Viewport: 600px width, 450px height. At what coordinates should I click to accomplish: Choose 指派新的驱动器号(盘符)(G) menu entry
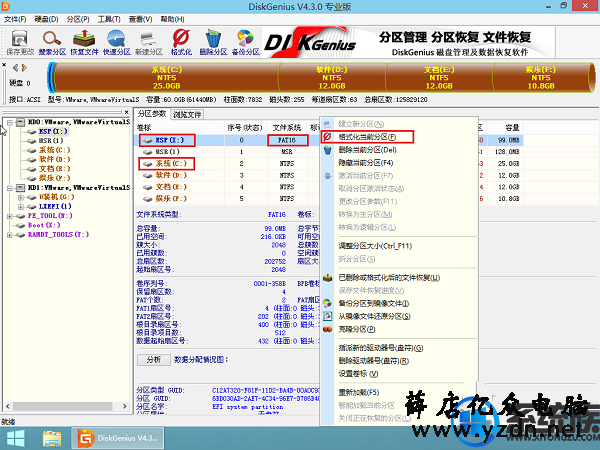pos(381,348)
